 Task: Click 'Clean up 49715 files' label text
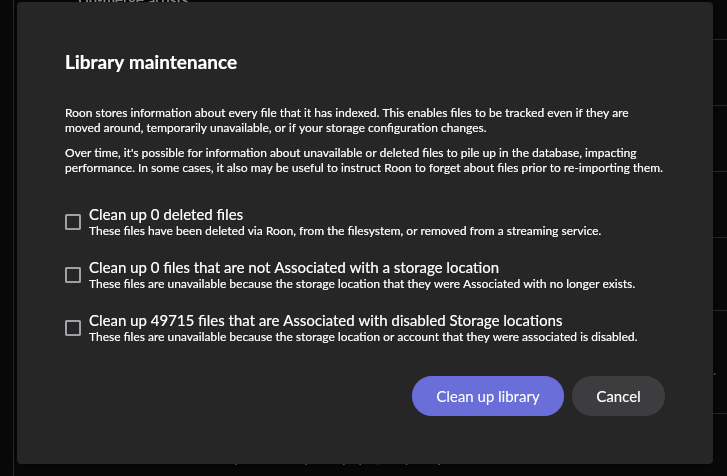click(x=325, y=321)
